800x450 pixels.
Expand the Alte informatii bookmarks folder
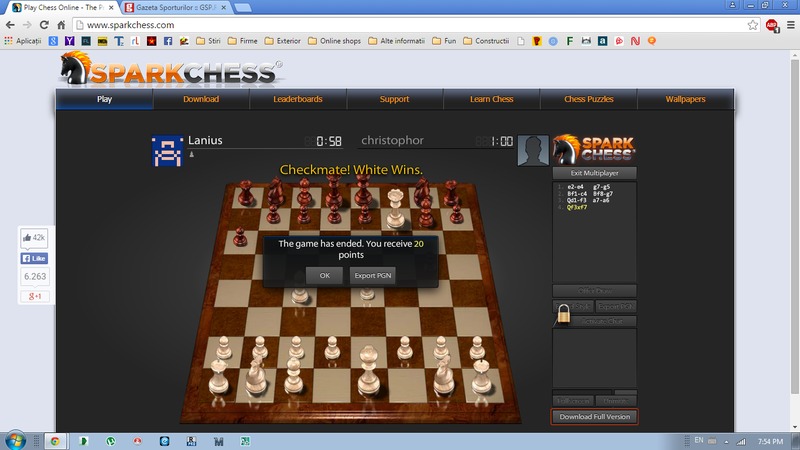(397, 41)
